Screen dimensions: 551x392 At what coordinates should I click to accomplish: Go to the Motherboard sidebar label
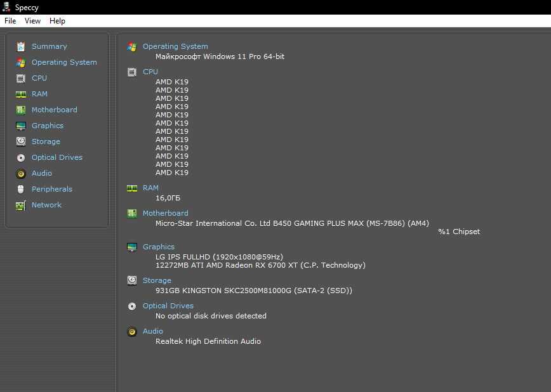(55, 110)
